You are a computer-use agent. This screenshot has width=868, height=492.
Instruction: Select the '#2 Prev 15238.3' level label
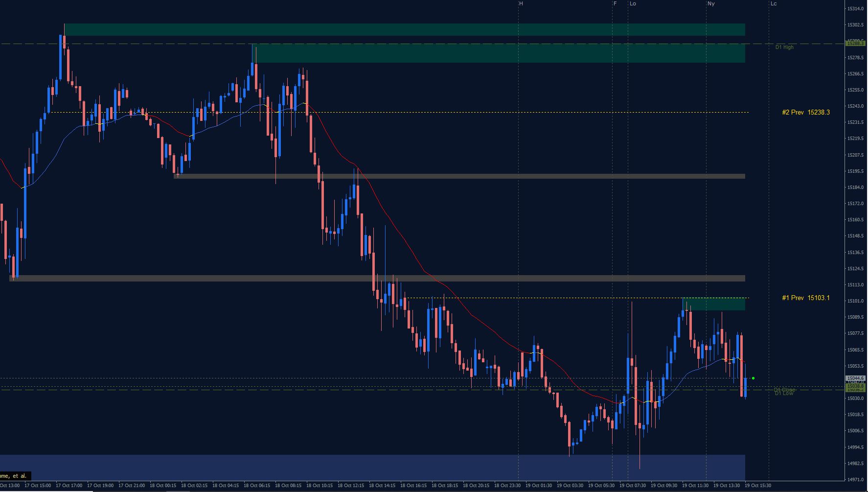pyautogui.click(x=806, y=112)
